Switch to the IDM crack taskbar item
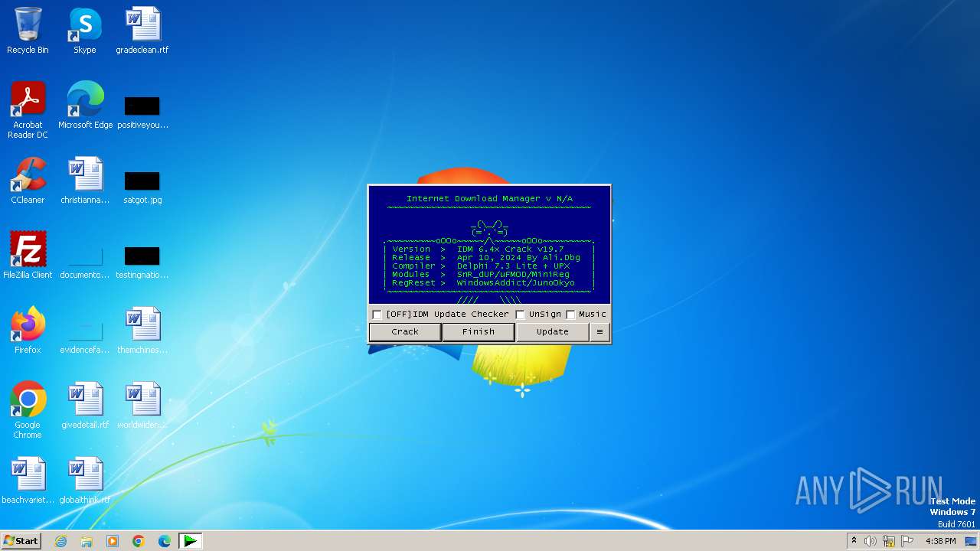Viewport: 980px width, 551px height. (190, 541)
